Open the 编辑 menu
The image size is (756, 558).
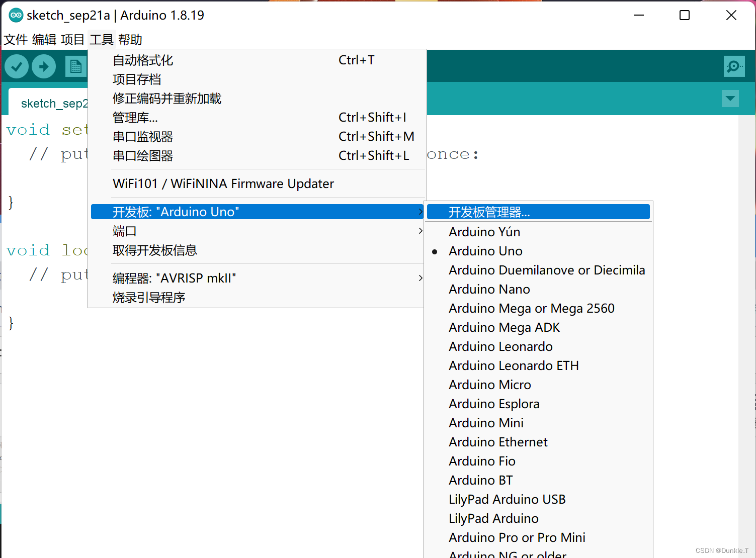point(44,39)
